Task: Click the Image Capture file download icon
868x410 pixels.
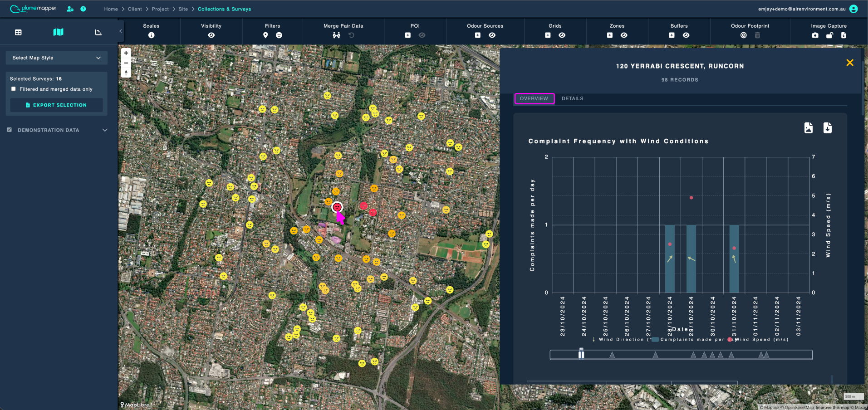Action: pos(843,35)
